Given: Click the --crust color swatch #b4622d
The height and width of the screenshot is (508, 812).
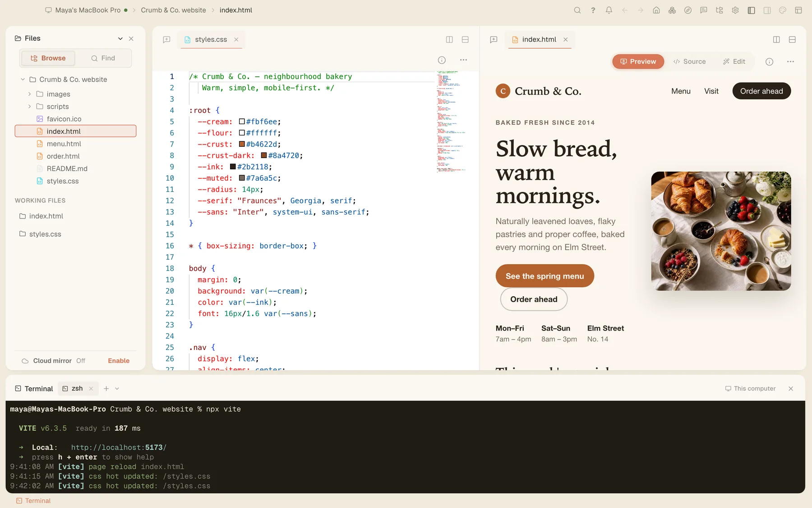Looking at the screenshot, I should 242,144.
